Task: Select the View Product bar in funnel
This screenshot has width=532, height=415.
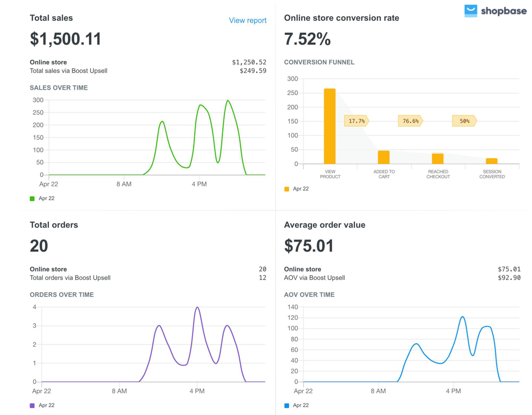Action: (330, 127)
